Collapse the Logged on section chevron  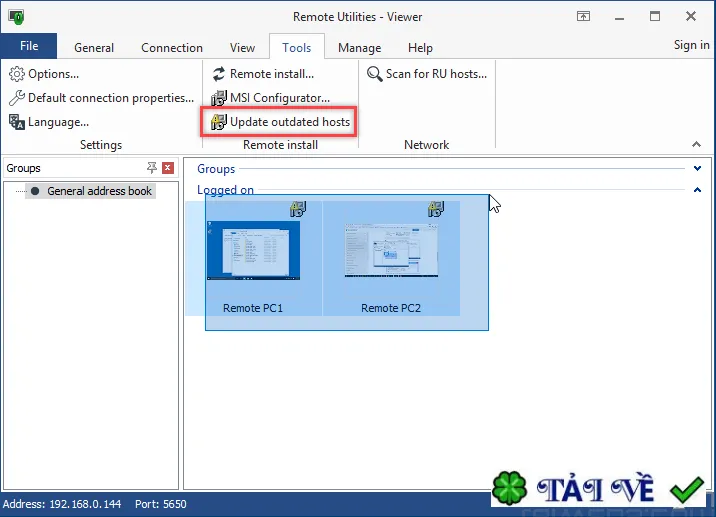[x=697, y=190]
